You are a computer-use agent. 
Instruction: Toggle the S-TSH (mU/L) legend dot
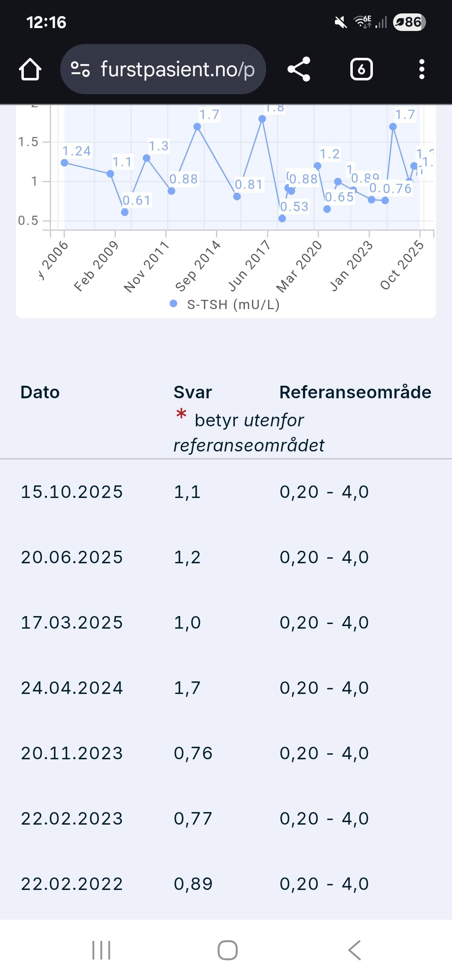coord(173,304)
